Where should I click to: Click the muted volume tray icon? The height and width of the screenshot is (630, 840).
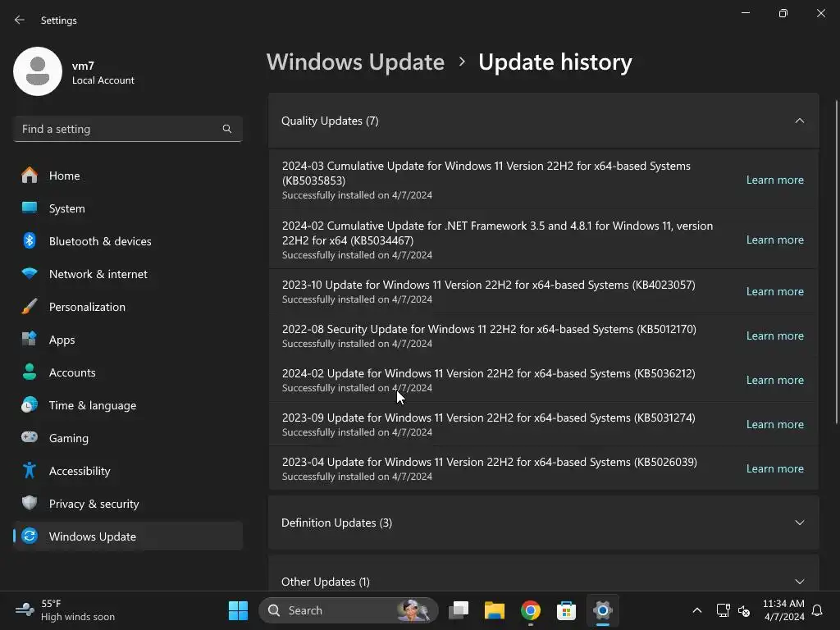tap(744, 610)
